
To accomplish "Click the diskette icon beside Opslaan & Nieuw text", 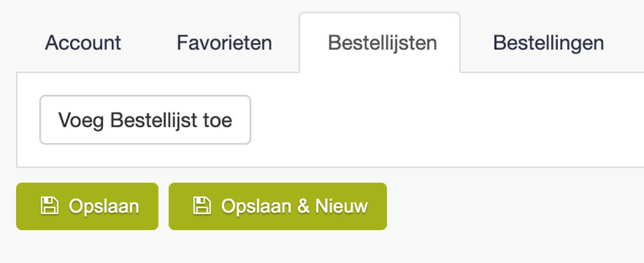I will coord(202,206).
